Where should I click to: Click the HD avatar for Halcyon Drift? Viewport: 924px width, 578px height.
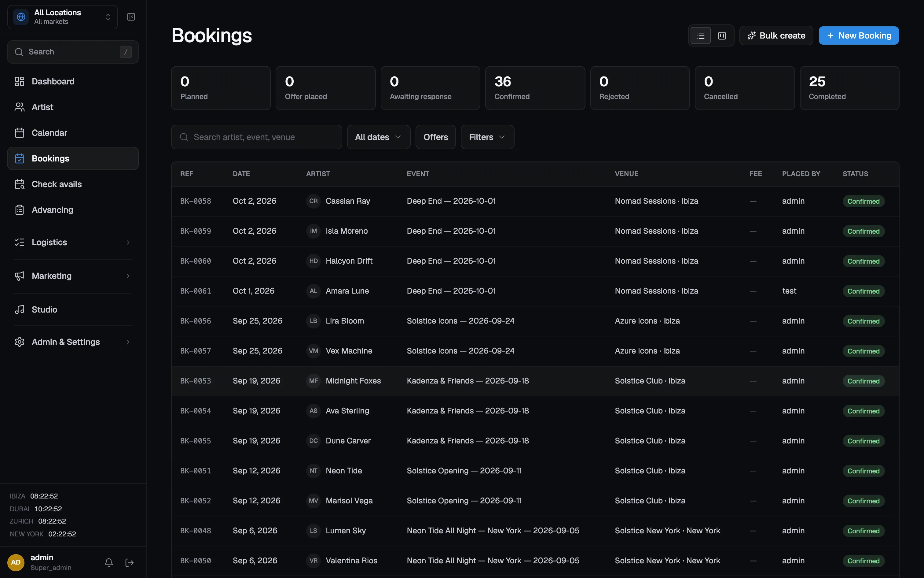(x=313, y=261)
